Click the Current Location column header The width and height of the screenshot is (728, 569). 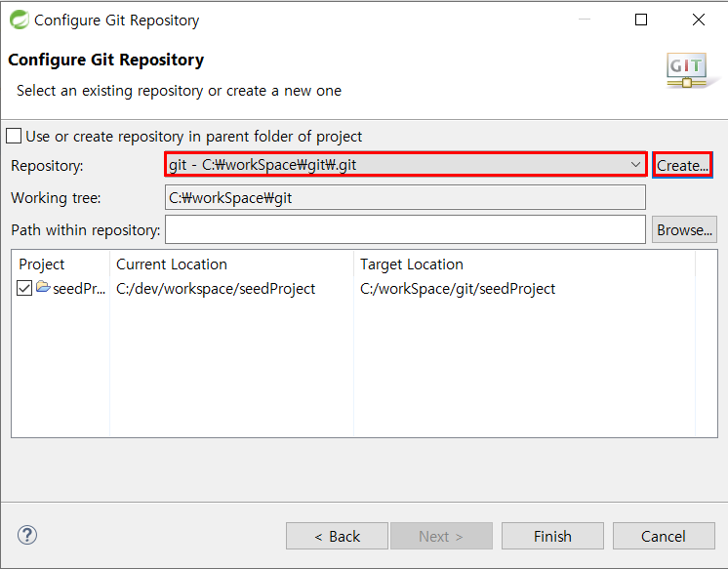click(x=172, y=264)
